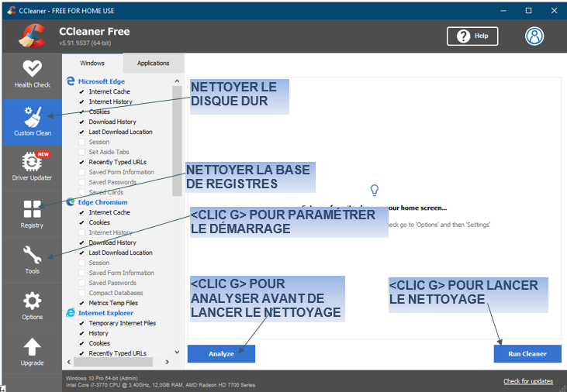Enable Microsoft Edge Saved Form Information

click(x=81, y=172)
